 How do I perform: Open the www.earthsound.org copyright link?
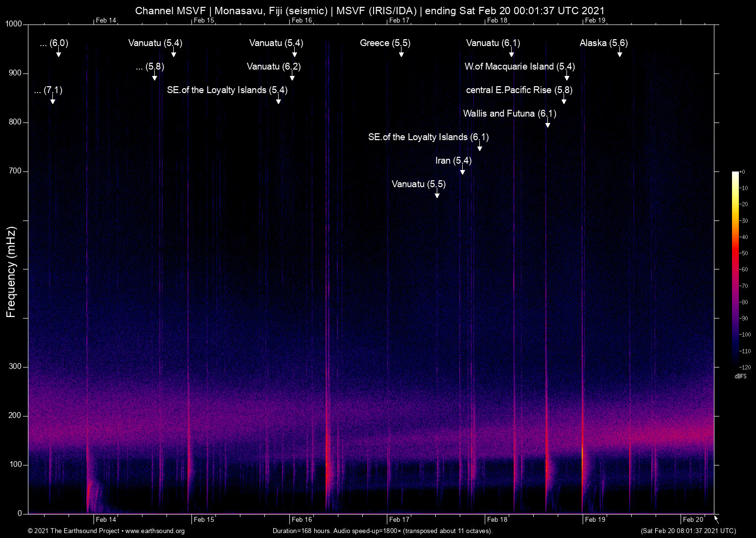[155, 531]
